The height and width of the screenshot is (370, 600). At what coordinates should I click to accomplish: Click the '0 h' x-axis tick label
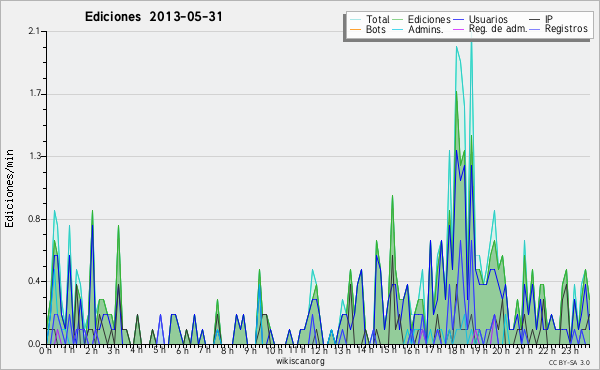coord(45,350)
